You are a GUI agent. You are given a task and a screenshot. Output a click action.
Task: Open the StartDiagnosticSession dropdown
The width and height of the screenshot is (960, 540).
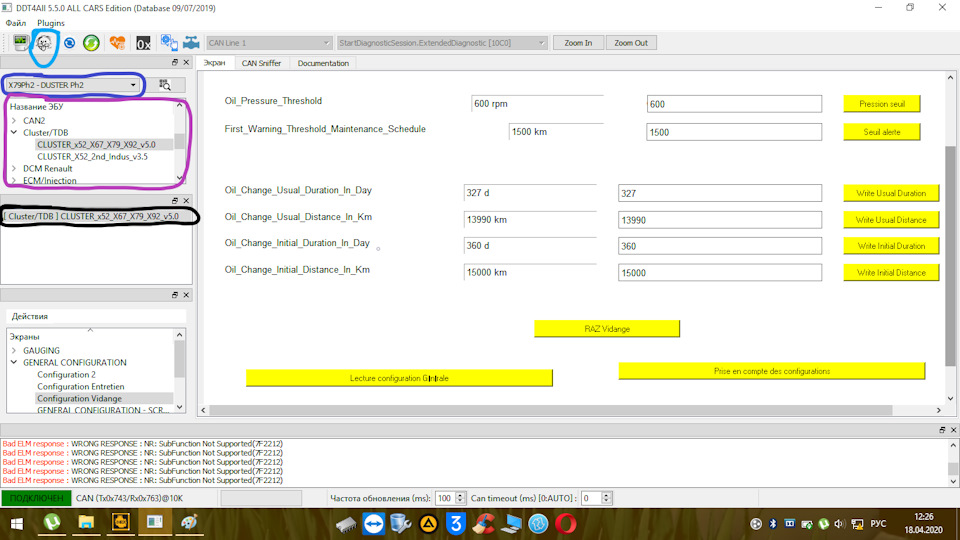coord(441,43)
